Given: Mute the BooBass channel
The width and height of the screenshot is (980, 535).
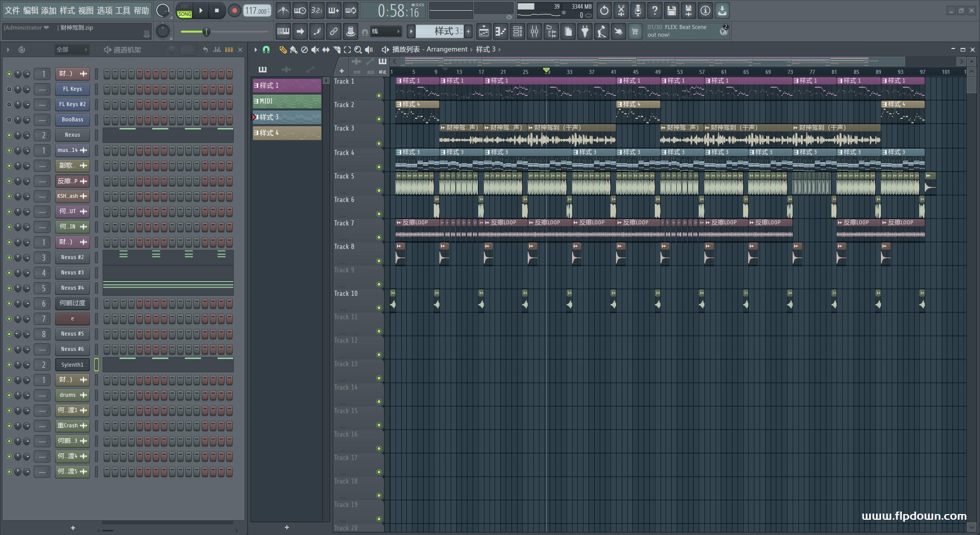Looking at the screenshot, I should point(9,120).
